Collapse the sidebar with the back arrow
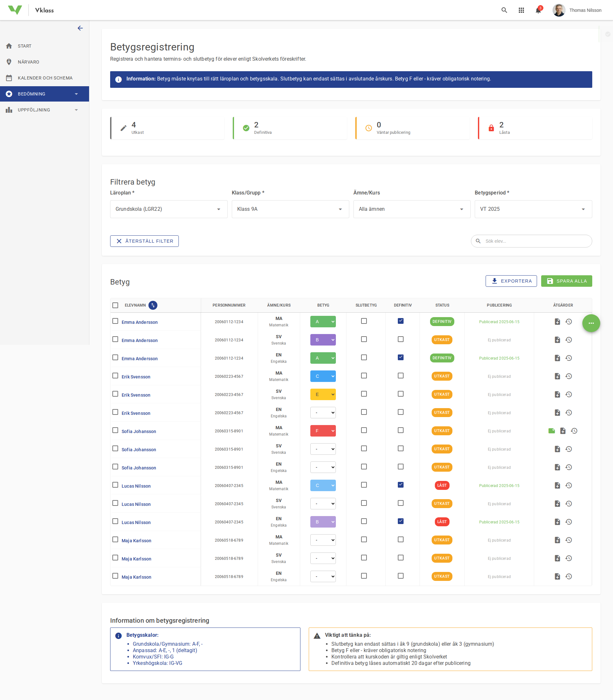Image resolution: width=613 pixels, height=700 pixels. point(80,28)
